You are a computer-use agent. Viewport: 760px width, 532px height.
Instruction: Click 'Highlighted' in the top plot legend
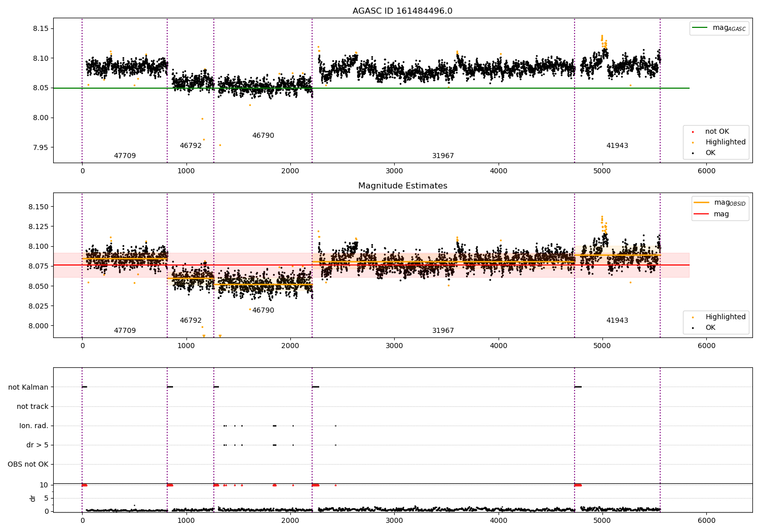(726, 142)
